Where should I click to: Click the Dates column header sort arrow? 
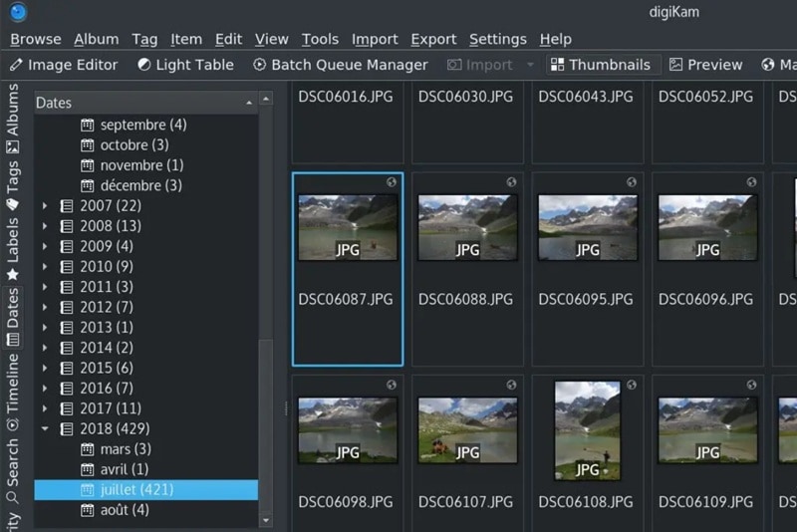(x=249, y=103)
